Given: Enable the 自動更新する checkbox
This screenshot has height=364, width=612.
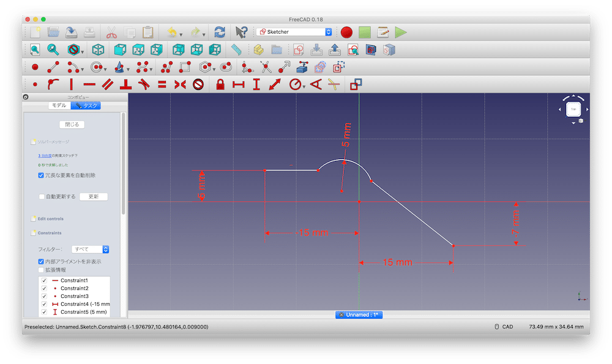Looking at the screenshot, I should pyautogui.click(x=41, y=196).
